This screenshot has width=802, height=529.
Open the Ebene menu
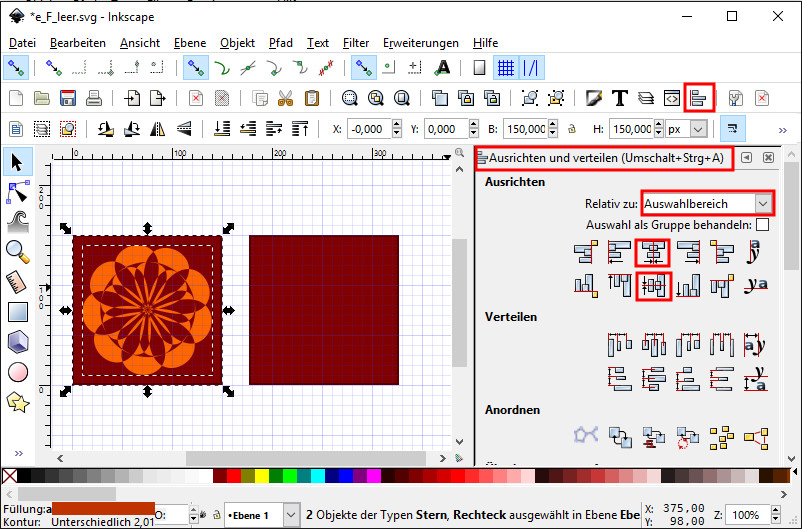190,43
